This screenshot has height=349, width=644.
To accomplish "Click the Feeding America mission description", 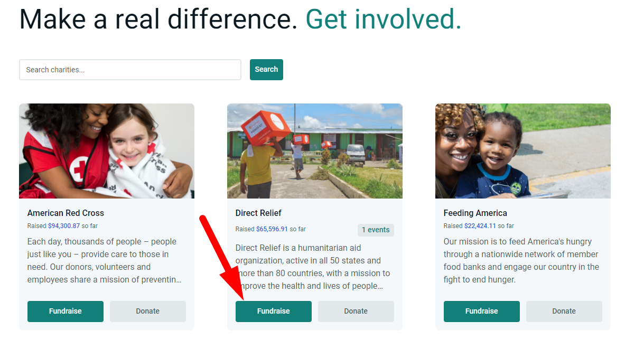I will point(521,261).
